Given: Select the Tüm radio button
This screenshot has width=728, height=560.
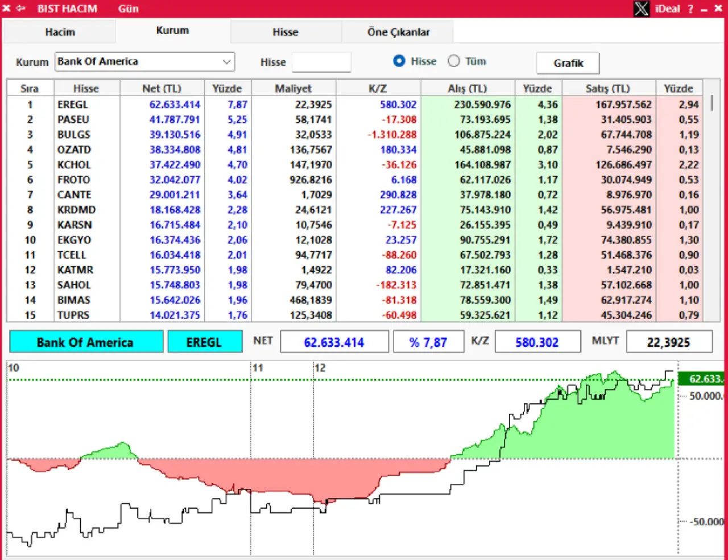Looking at the screenshot, I should click(454, 61).
